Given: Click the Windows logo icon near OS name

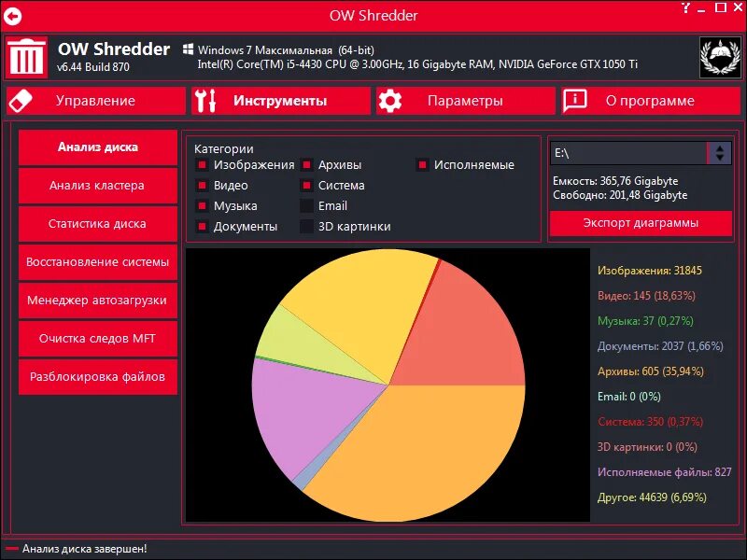Looking at the screenshot, I should pyautogui.click(x=189, y=49).
